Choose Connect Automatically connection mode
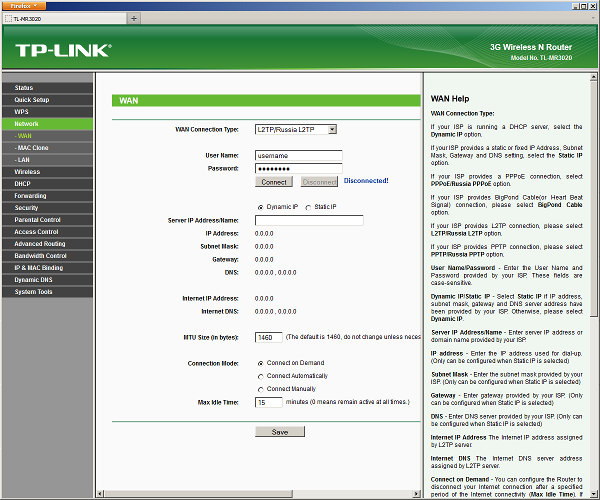This screenshot has width=600, height=500. click(x=260, y=375)
